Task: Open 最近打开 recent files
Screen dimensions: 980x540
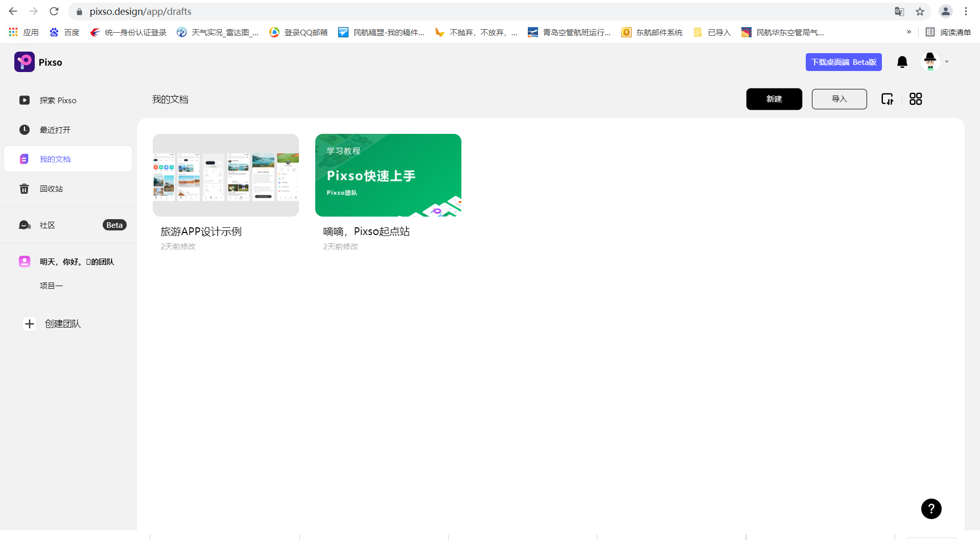Action: click(x=68, y=130)
